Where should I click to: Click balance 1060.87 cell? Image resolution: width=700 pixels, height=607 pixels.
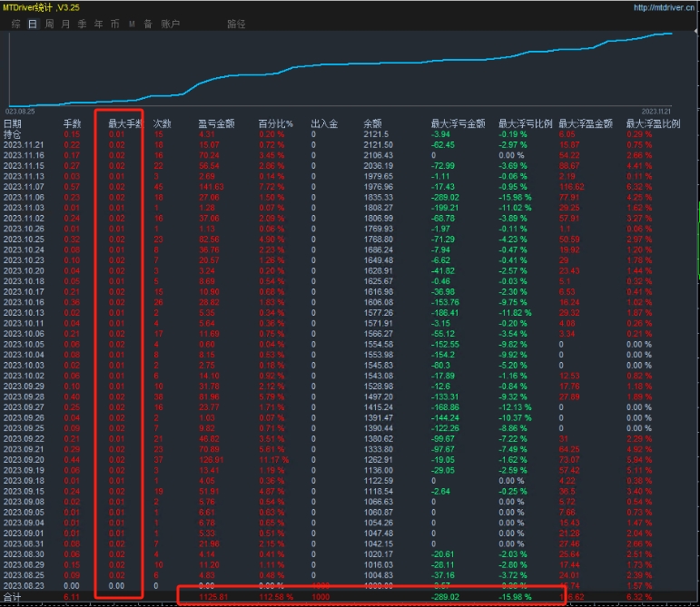coord(379,512)
